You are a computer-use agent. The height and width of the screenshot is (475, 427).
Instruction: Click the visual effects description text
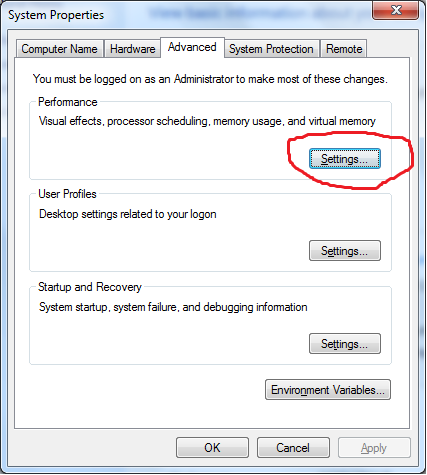coord(207,121)
